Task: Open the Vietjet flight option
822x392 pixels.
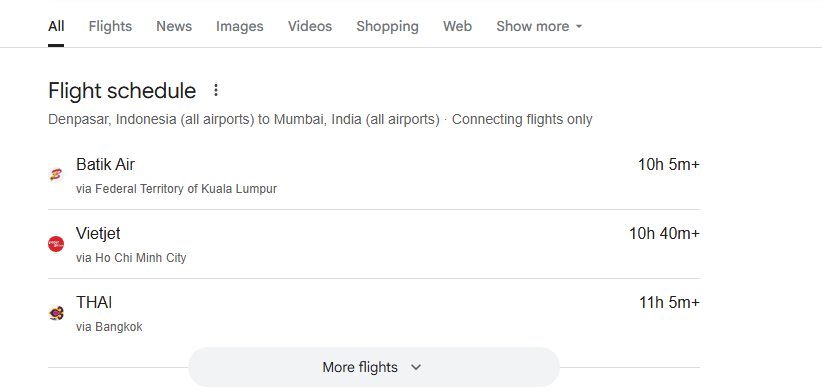Action: point(374,244)
